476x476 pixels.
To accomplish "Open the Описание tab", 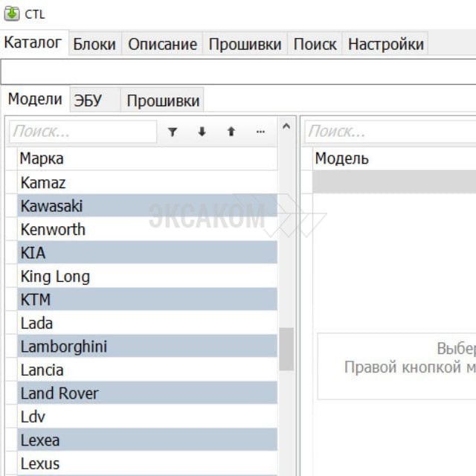I will (x=162, y=44).
